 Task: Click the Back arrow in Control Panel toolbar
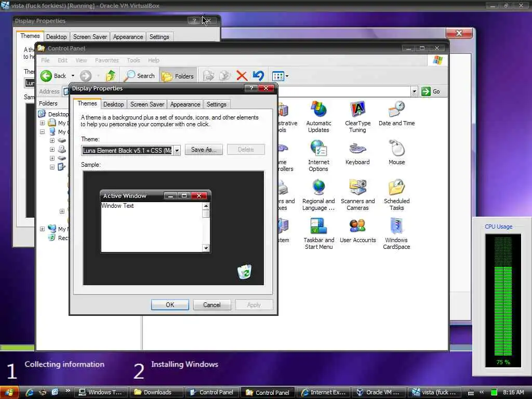[54, 76]
